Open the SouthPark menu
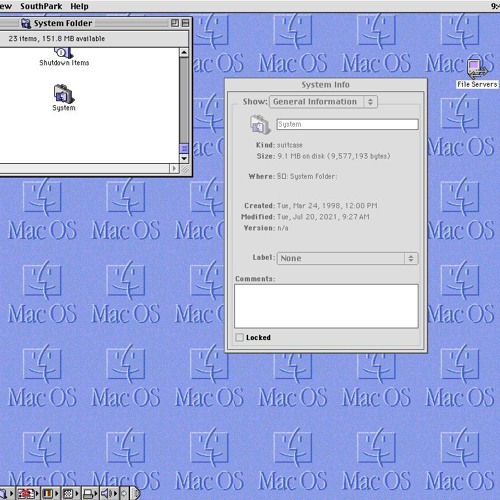Image resolution: width=500 pixels, height=500 pixels. 41,6
